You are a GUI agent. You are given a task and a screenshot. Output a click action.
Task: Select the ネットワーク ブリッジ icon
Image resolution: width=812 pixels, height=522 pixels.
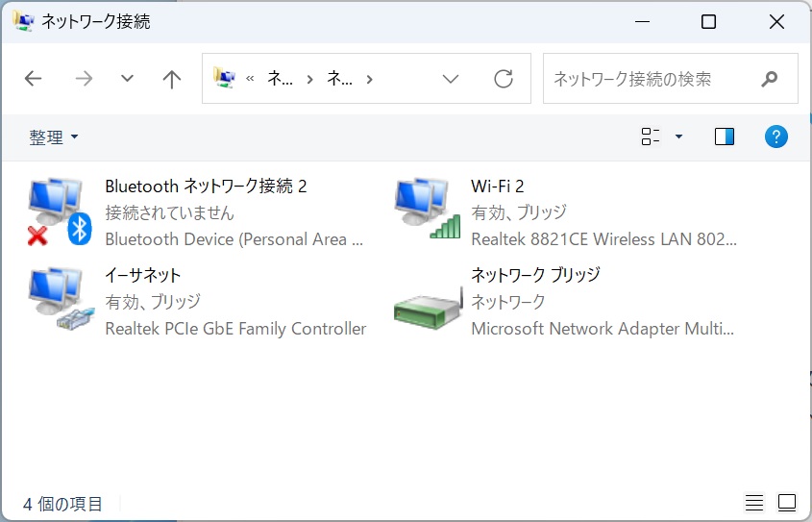pyautogui.click(x=428, y=302)
